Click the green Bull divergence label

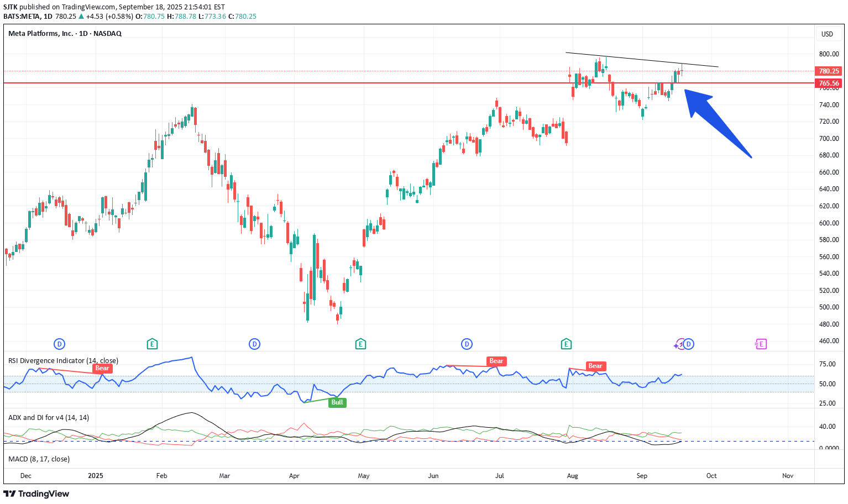(x=337, y=402)
